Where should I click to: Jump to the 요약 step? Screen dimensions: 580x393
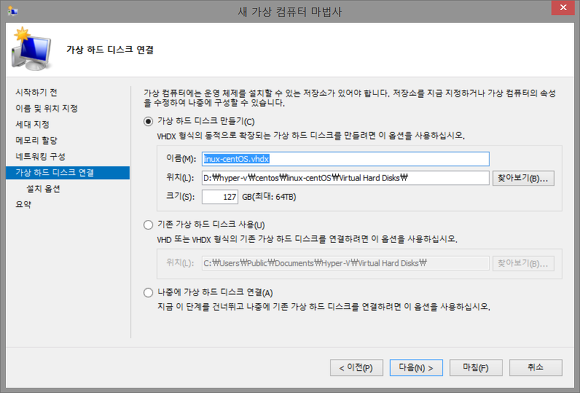(23, 205)
